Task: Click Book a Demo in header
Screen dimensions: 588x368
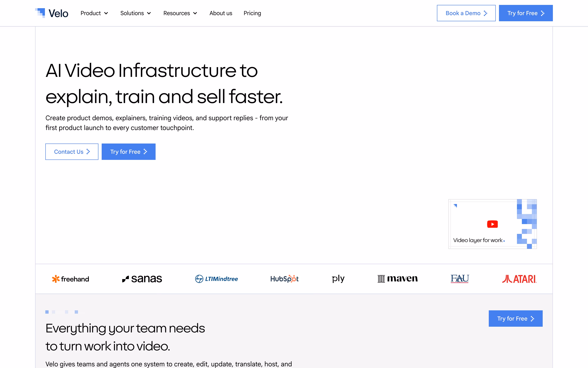Action: coord(466,13)
